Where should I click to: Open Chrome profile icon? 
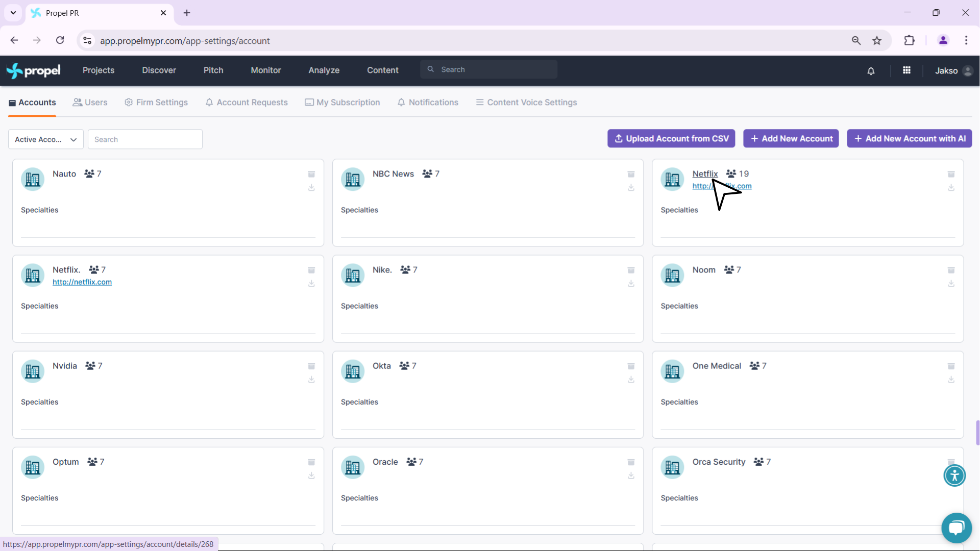(943, 41)
